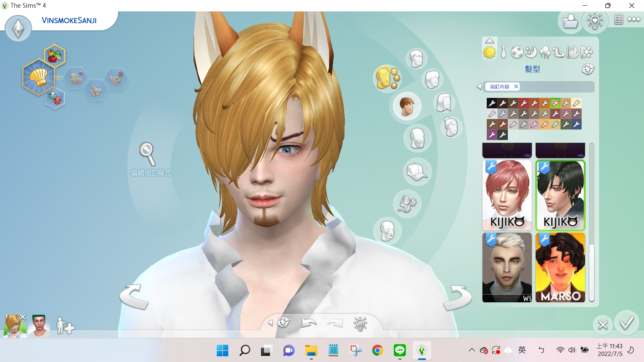
Task: Expand randomize options arrow beside bottom dice
Action: tap(270, 323)
